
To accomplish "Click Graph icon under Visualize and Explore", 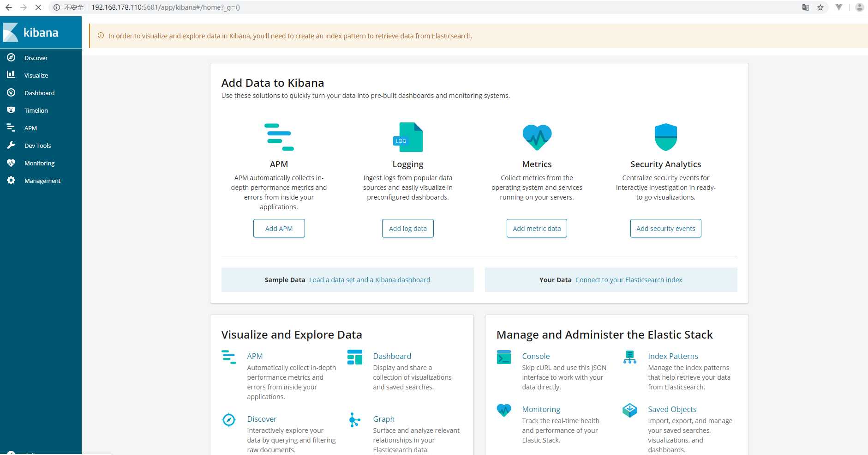I will (x=354, y=420).
